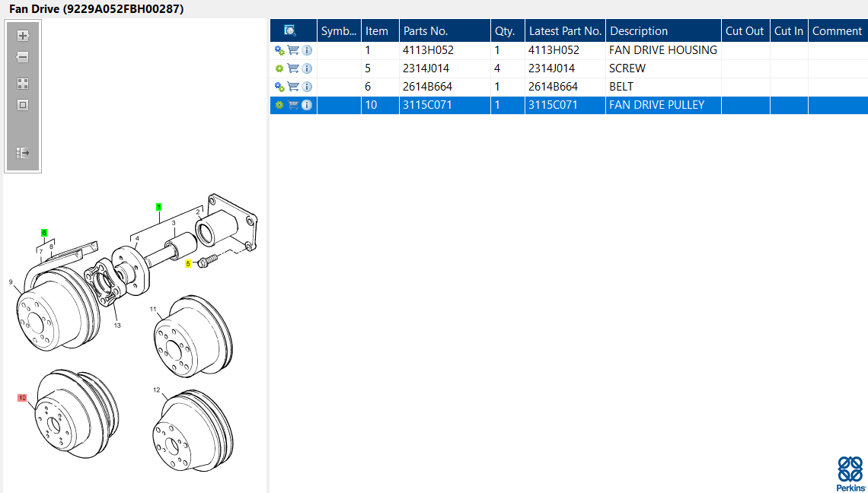Click the FAN DRIVE HOUSING description
Viewport: 868px width, 493px height.
(x=663, y=50)
